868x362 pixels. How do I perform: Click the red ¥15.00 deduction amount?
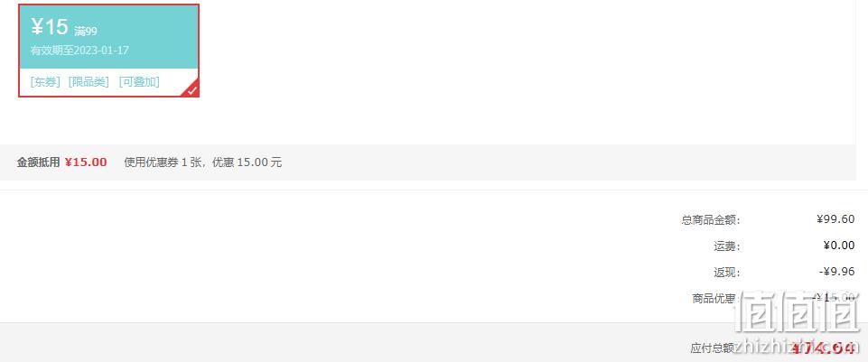click(x=86, y=162)
